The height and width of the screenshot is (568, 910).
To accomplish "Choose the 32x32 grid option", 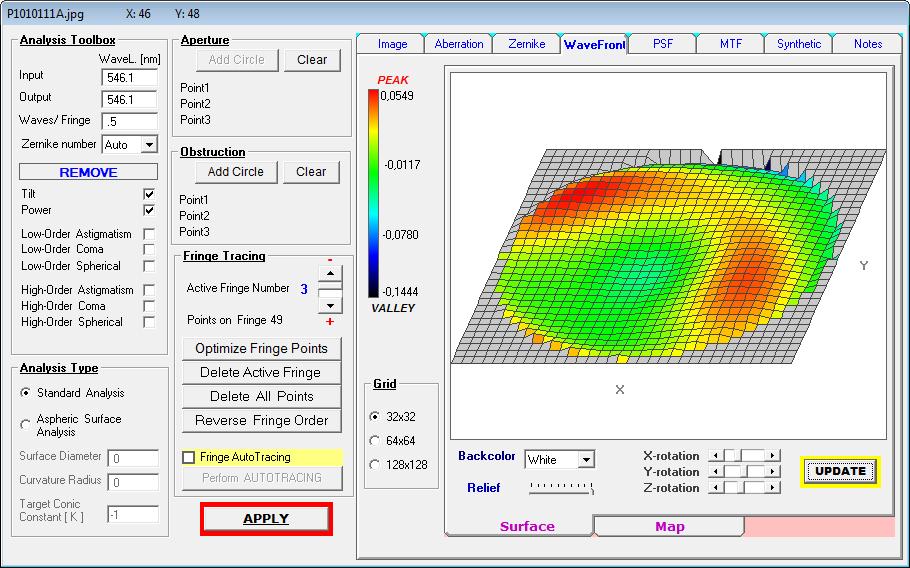I will click(x=375, y=417).
